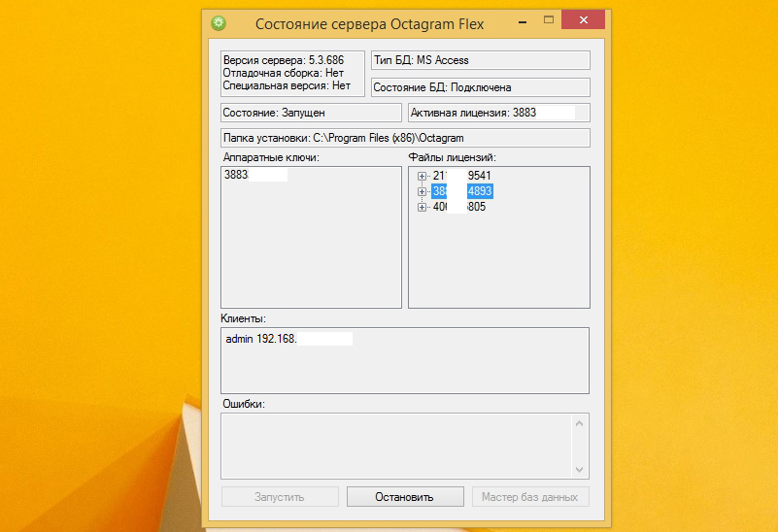
Task: Click the Аппаратные ключи label
Action: click(271, 157)
